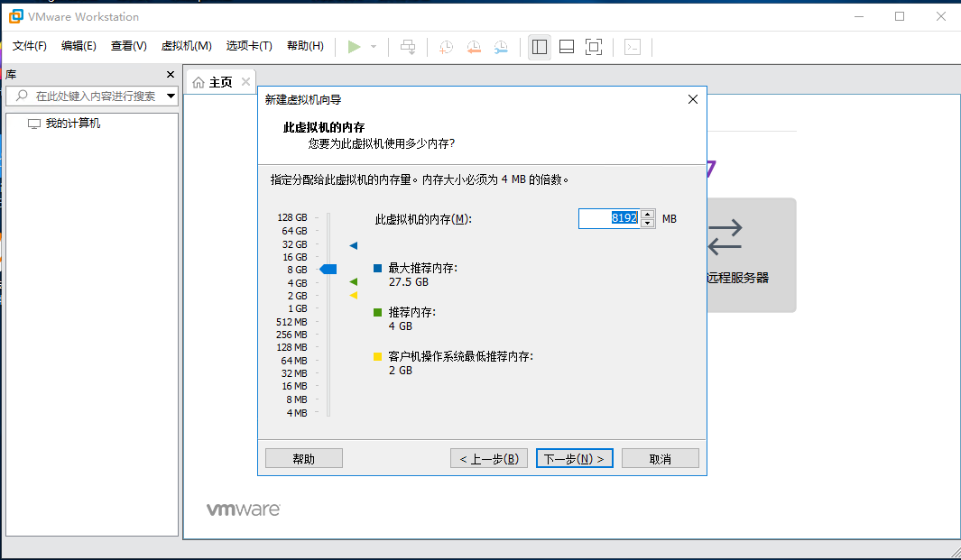Click the yellow minimum memory marker
This screenshot has width=961, height=560.
354,295
